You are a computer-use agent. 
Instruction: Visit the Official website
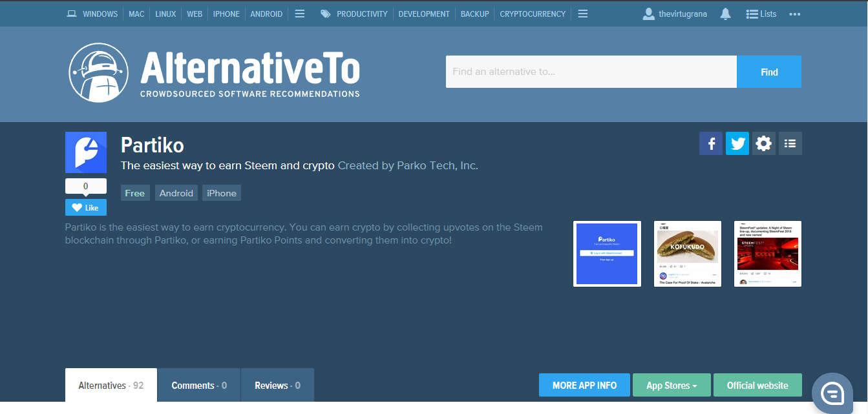757,386
